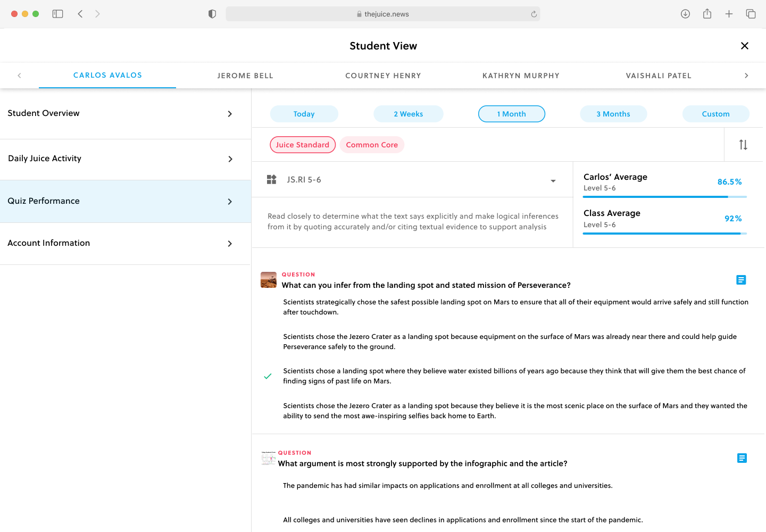Select the 1 Month time range
The width and height of the screenshot is (766, 532).
pos(511,114)
